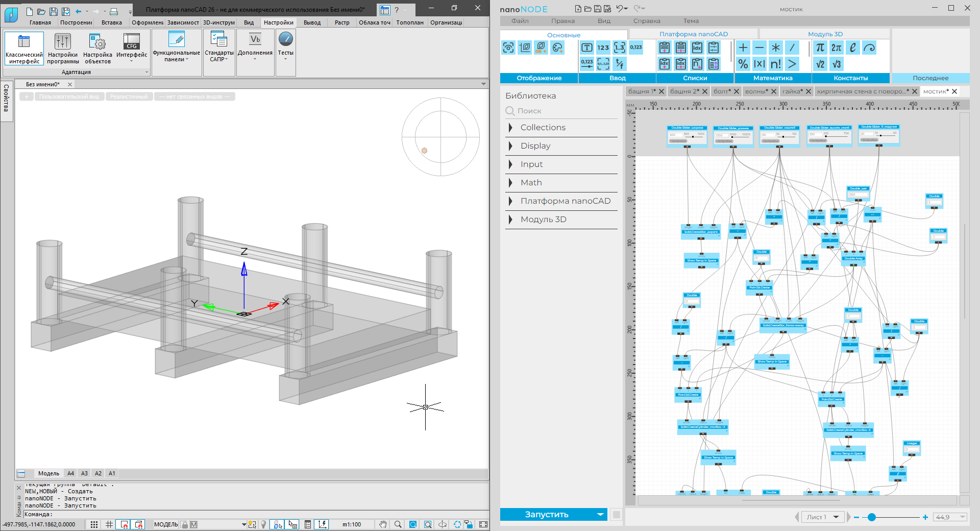980x531 pixels.
Task: Click the percent modulo operator icon
Action: (x=743, y=64)
